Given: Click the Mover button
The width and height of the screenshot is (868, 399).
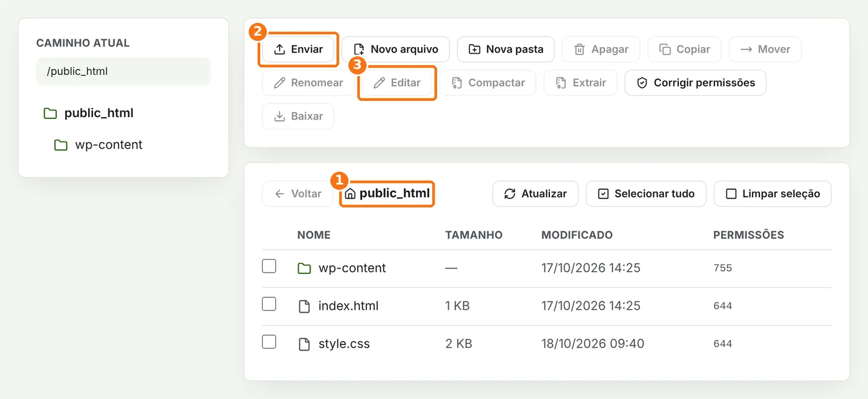Looking at the screenshot, I should [x=765, y=49].
